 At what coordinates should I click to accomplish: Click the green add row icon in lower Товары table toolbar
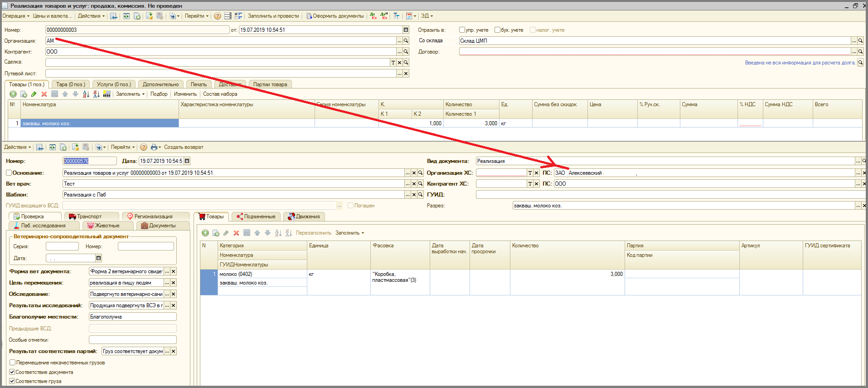click(x=205, y=233)
